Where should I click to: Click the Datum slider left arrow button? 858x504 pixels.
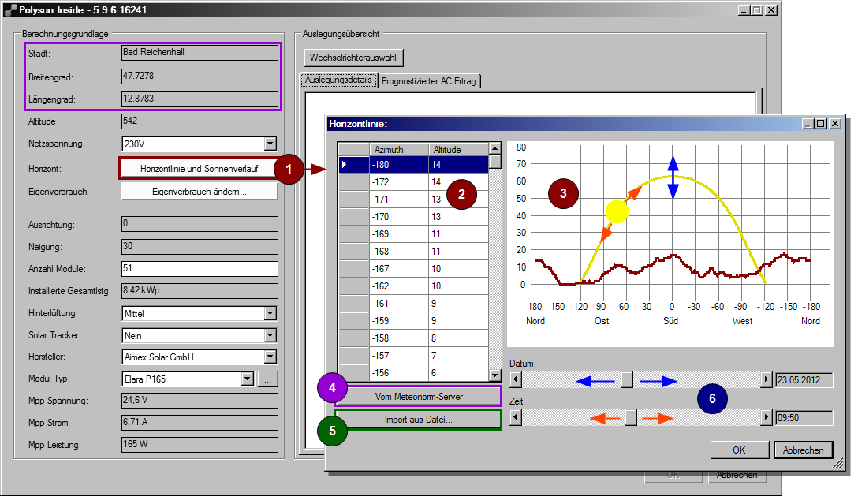point(516,379)
